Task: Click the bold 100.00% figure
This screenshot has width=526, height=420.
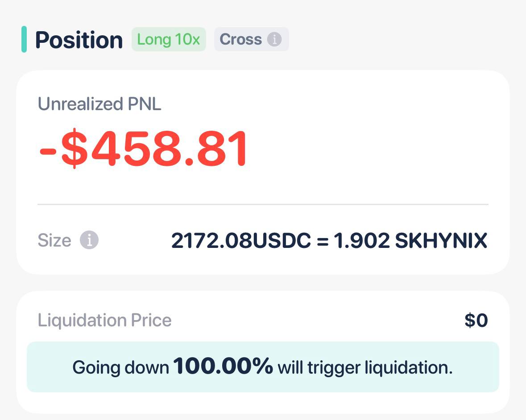Action: [223, 366]
